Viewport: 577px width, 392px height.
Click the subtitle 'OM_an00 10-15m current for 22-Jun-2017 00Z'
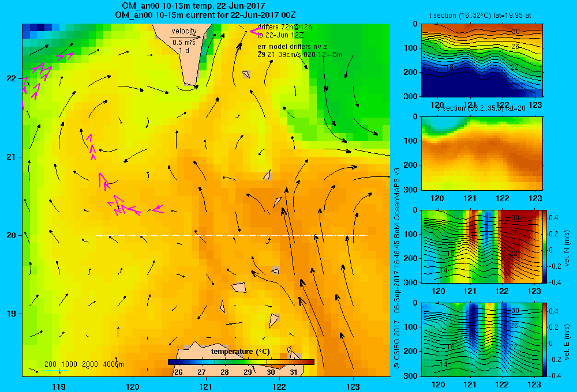pyautogui.click(x=205, y=15)
